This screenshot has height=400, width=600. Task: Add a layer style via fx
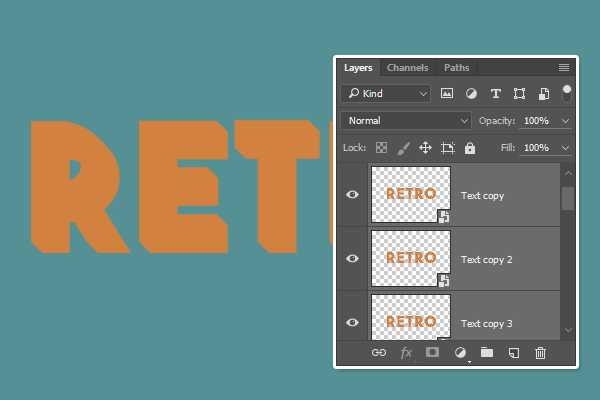(406, 352)
